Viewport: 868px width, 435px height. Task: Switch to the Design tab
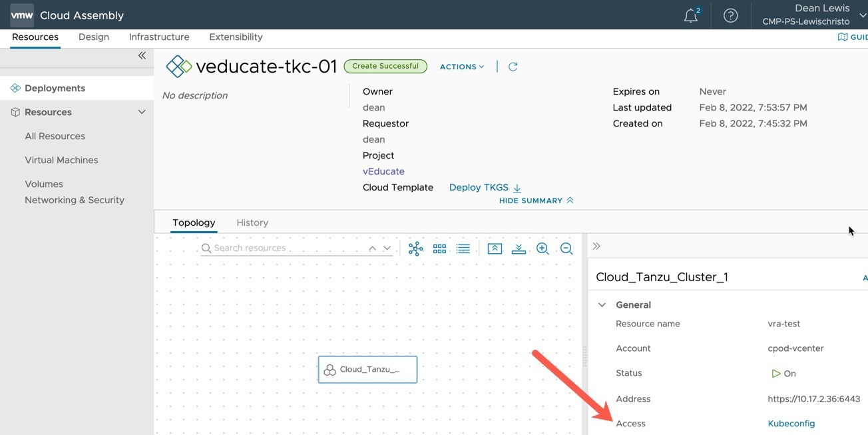coord(94,37)
